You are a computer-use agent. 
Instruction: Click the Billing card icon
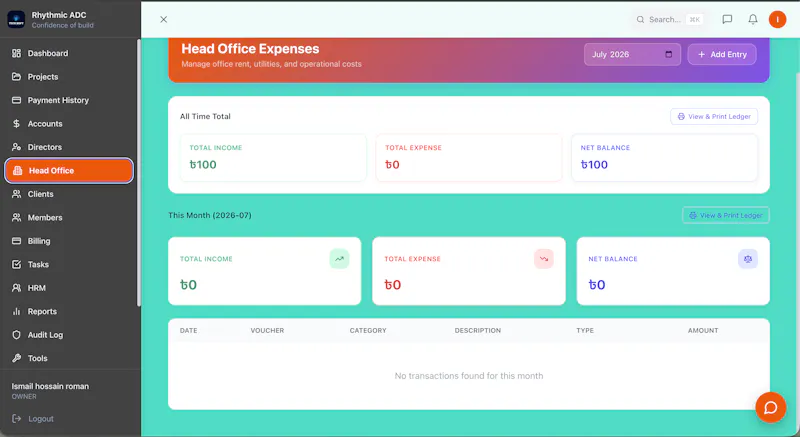point(16,241)
